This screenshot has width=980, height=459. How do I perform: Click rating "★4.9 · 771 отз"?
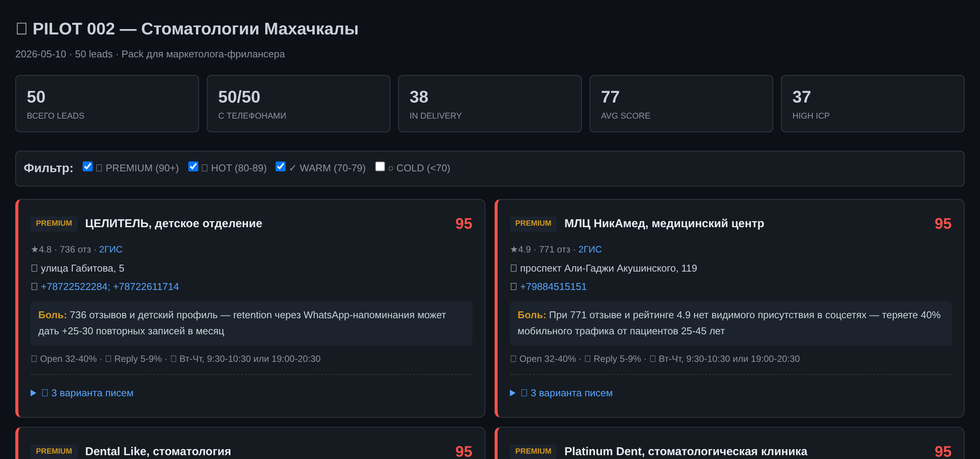540,249
